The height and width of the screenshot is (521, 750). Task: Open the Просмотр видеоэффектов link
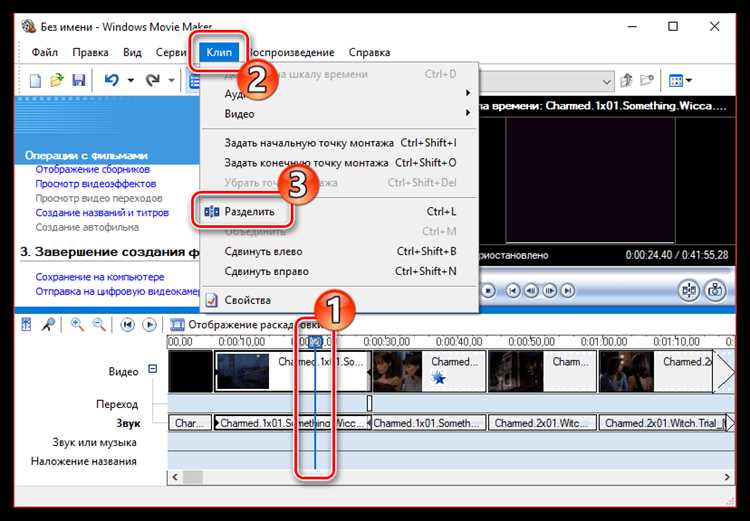tap(96, 184)
